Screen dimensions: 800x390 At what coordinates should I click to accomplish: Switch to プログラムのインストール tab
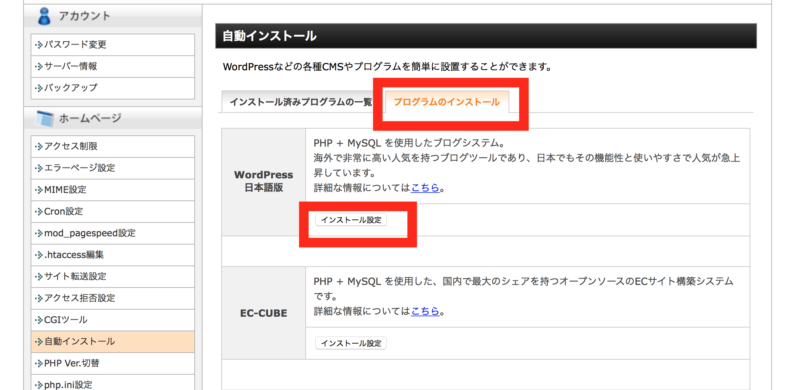point(446,102)
